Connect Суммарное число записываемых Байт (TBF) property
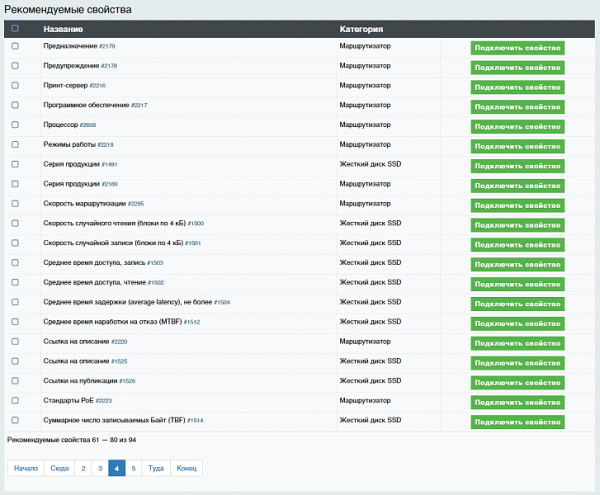The image size is (600, 495). (x=517, y=421)
